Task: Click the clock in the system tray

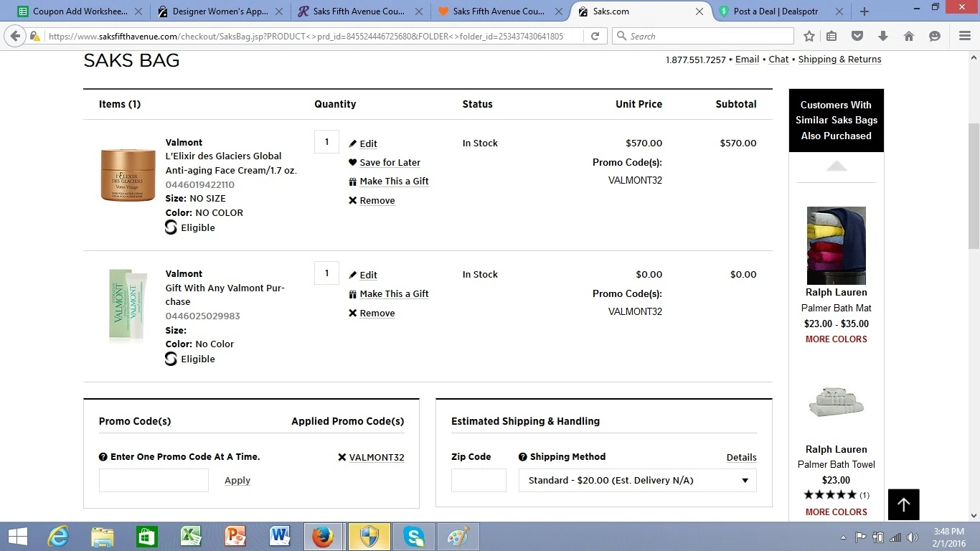Action: (948, 537)
